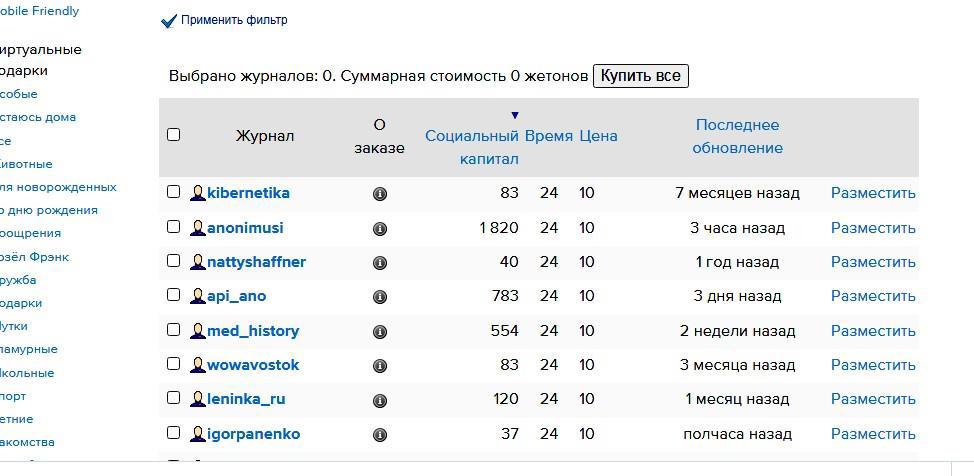Image resolution: width=974 pixels, height=476 pixels.
Task: Tick the select-all checkbox in table header
Action: tap(173, 134)
